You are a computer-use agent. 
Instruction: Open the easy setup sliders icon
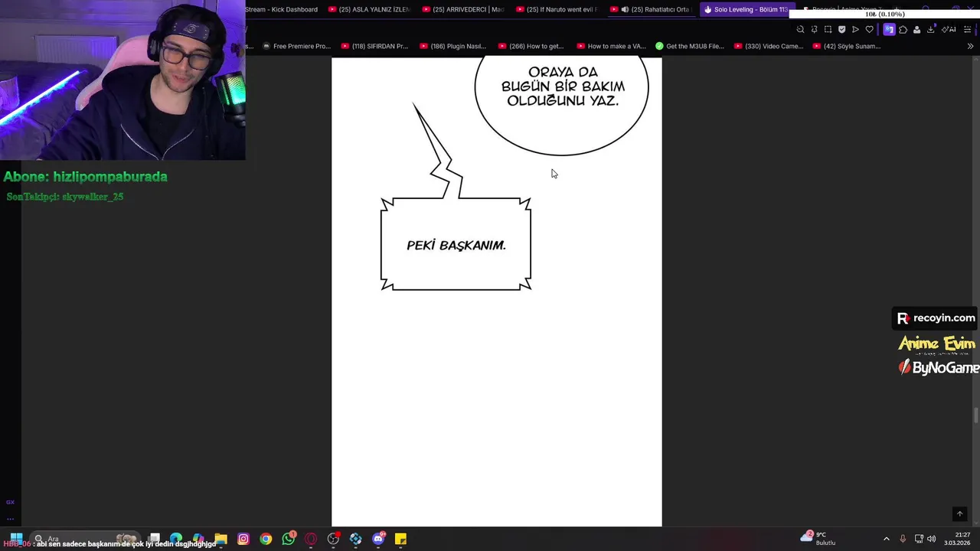pos(967,30)
